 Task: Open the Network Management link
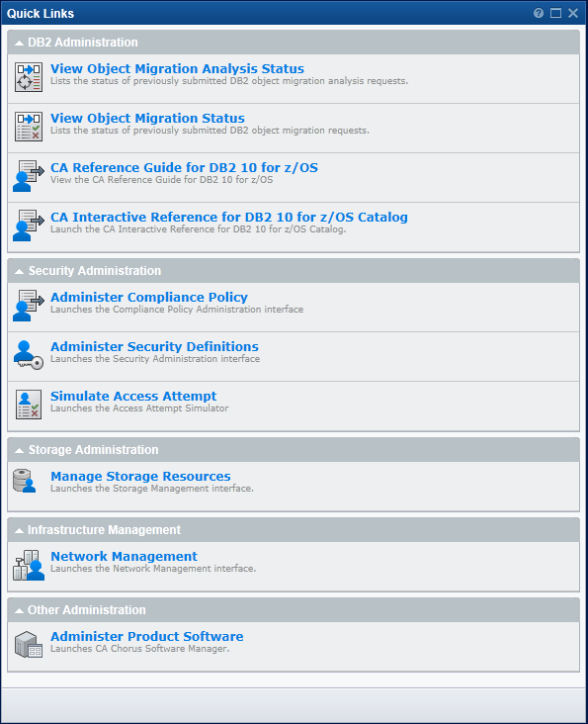coord(125,556)
